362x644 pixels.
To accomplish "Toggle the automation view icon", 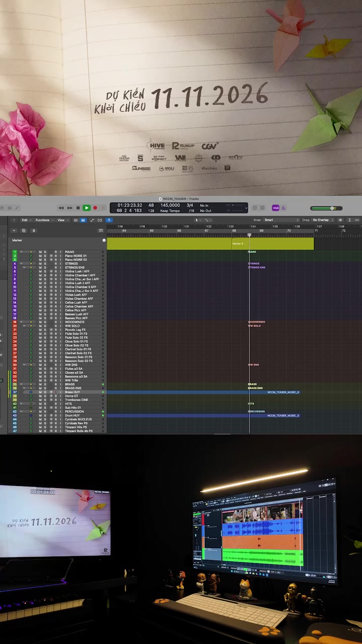I will [x=92, y=220].
